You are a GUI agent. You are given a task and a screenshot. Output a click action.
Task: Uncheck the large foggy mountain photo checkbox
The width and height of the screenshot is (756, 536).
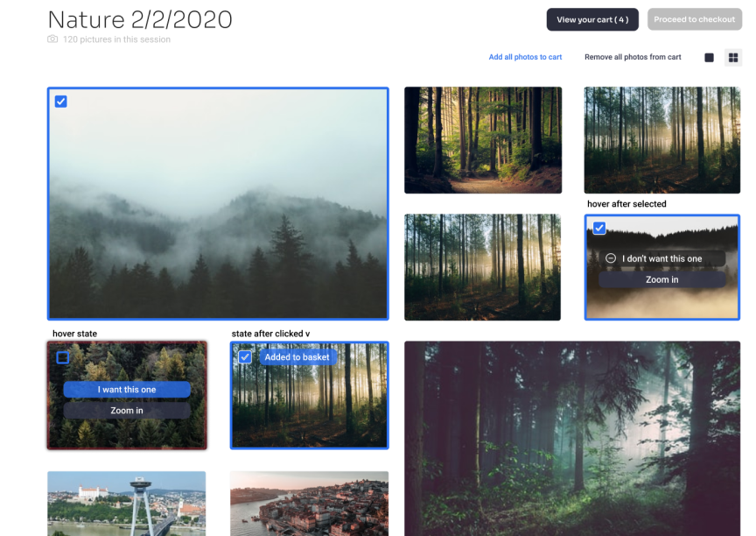[x=60, y=102]
